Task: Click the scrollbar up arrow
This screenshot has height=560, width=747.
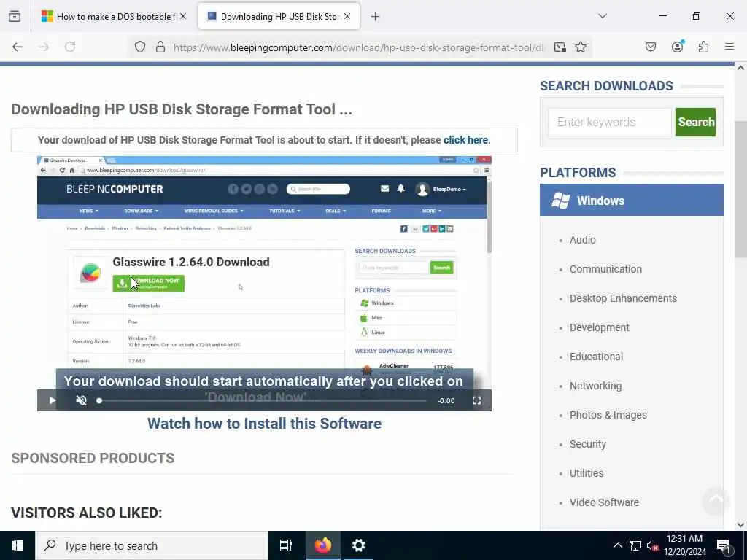Action: click(x=740, y=68)
